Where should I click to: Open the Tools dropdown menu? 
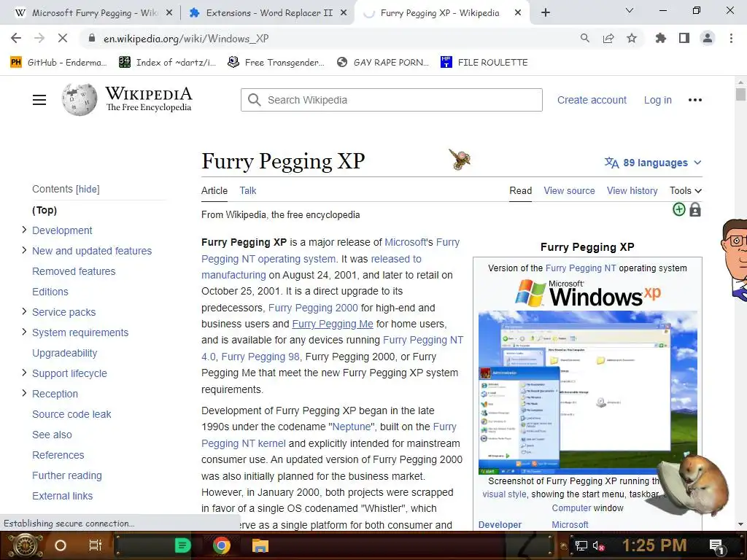pyautogui.click(x=686, y=190)
